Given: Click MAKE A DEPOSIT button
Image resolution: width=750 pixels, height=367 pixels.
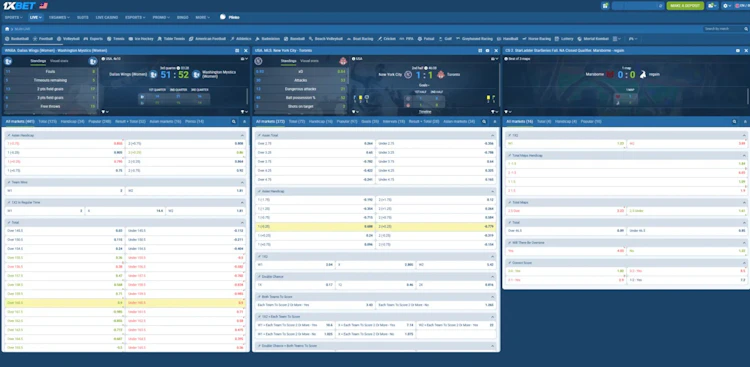Looking at the screenshot, I should (x=685, y=6).
